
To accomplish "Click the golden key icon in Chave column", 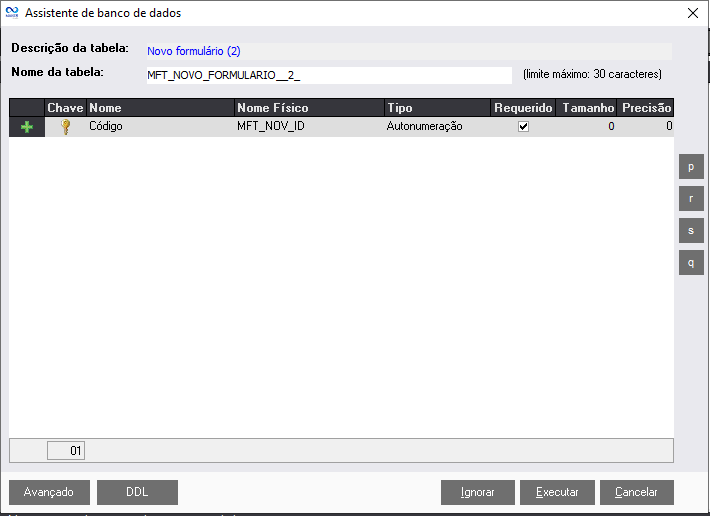I will pyautogui.click(x=66, y=127).
